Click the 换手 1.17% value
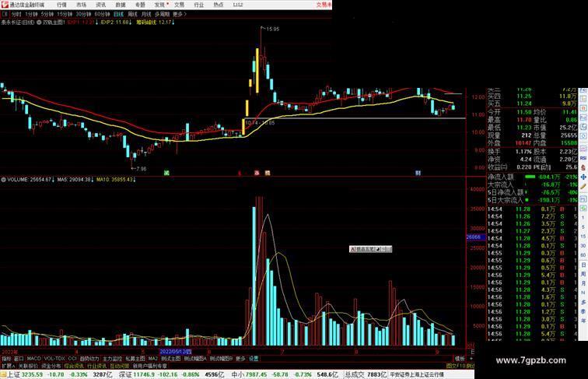The height and width of the screenshot is (379, 588). pos(523,152)
